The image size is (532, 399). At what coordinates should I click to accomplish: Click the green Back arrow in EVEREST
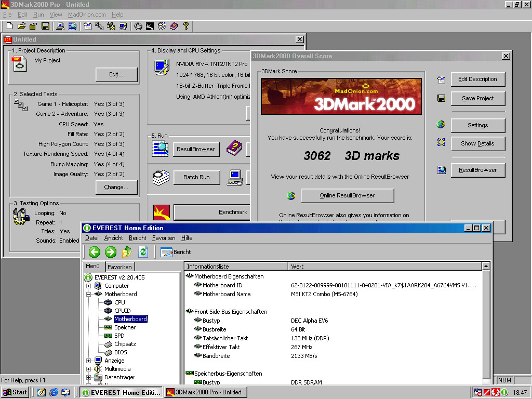click(x=95, y=252)
